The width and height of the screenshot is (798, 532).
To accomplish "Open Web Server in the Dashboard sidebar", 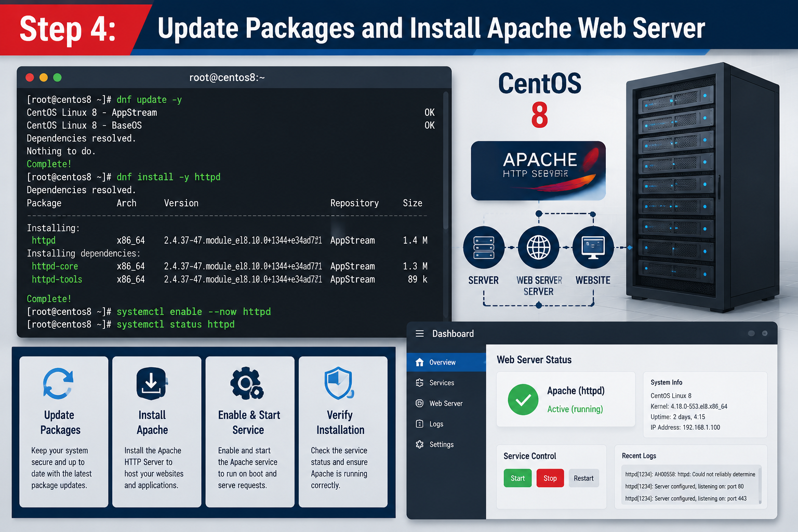I will point(446,403).
